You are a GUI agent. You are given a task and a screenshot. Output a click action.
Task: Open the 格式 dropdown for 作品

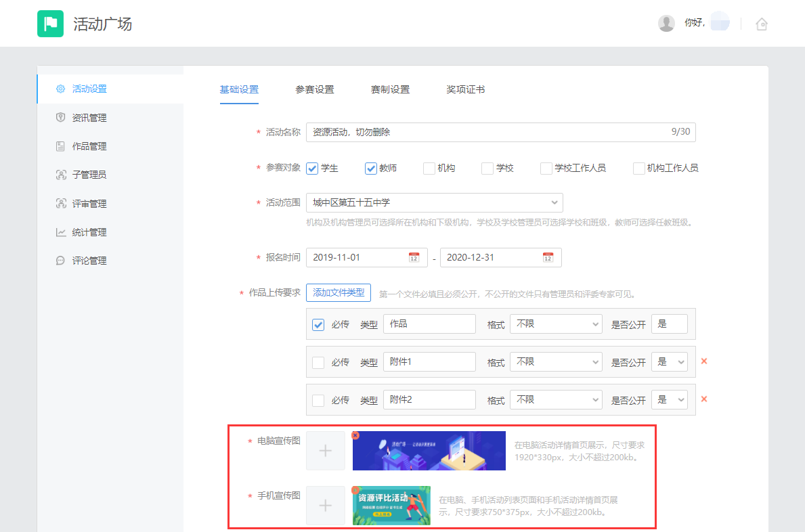coord(556,324)
